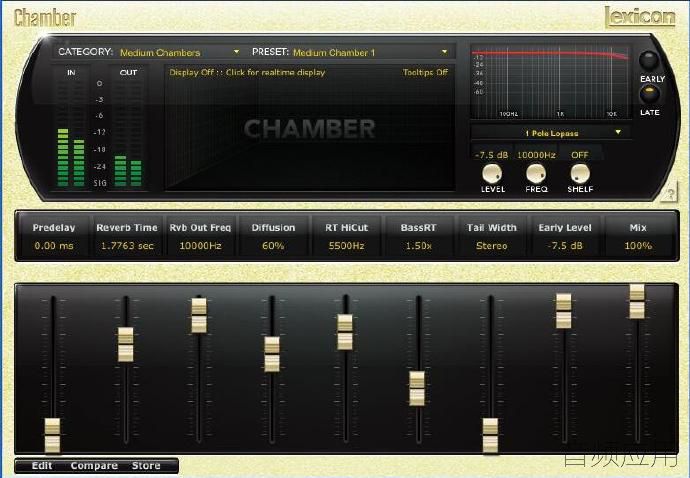The image size is (690, 478).
Task: Toggle the LATE reverb button
Action: coord(649,94)
